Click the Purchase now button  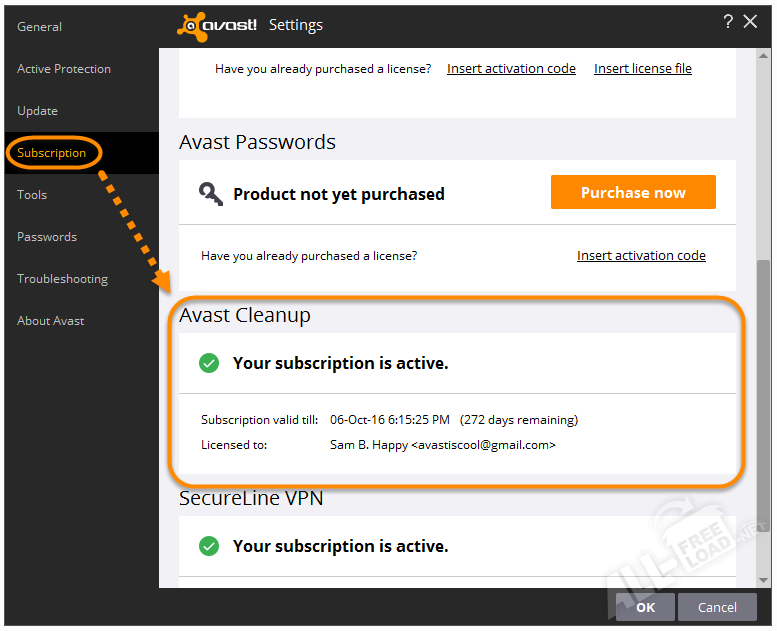click(633, 192)
